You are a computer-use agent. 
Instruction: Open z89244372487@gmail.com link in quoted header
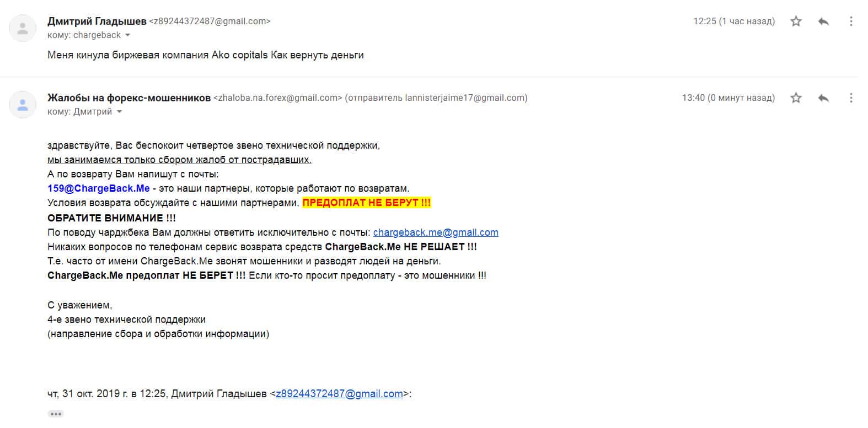tap(339, 394)
